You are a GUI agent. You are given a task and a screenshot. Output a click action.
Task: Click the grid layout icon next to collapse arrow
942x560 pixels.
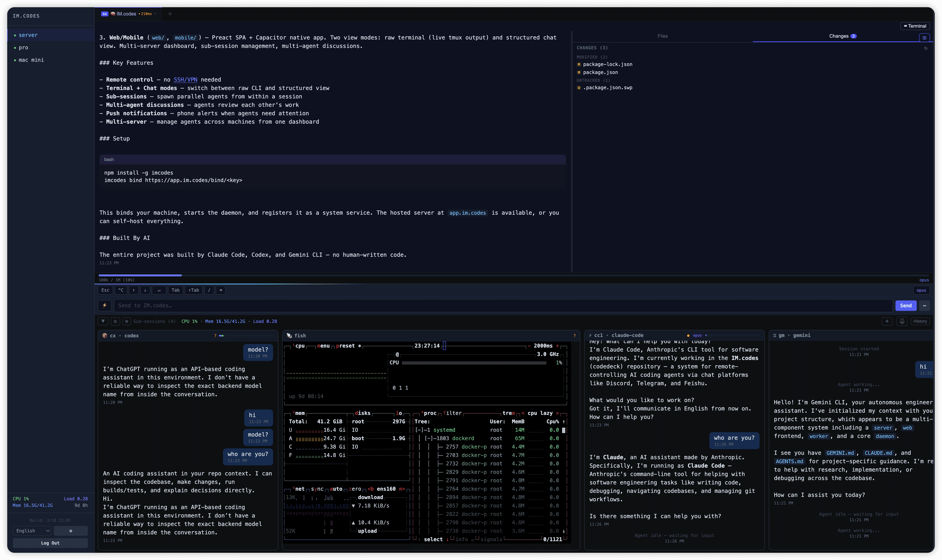(115, 321)
